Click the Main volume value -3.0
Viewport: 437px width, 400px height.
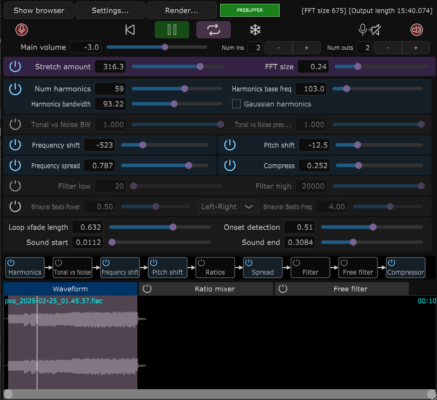tap(85, 47)
